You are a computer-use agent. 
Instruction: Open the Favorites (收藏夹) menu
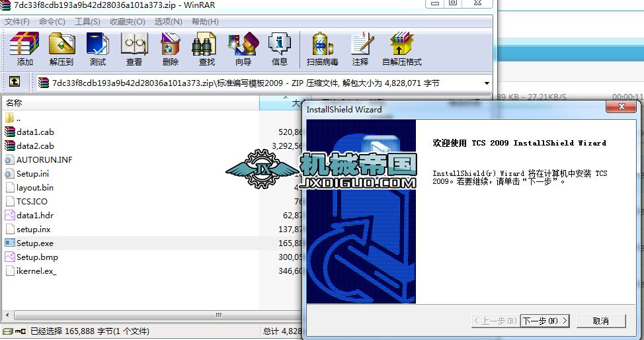click(x=128, y=22)
